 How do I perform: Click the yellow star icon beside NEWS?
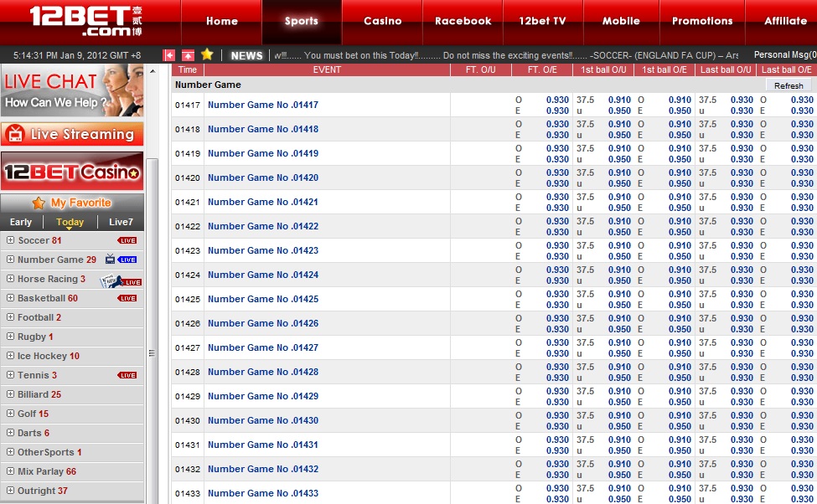tap(207, 54)
